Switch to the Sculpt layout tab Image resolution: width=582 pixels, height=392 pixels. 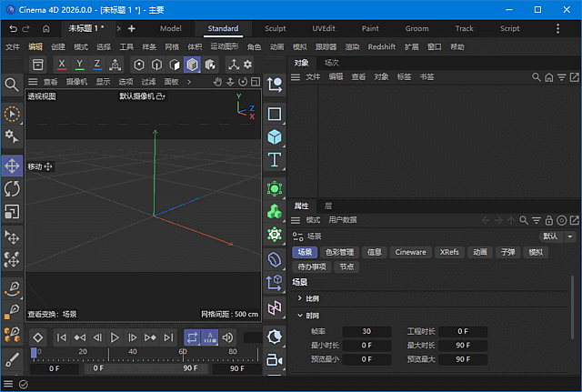(x=274, y=28)
